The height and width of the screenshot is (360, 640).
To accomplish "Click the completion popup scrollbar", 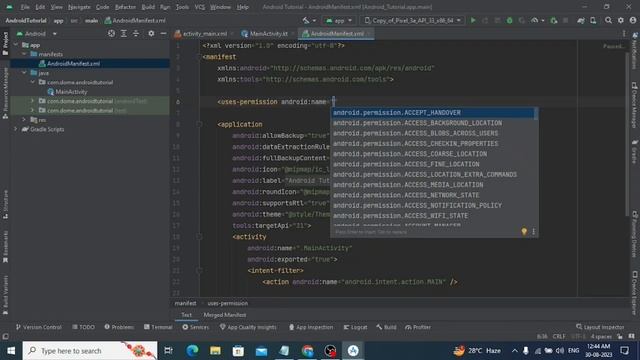I will pos(536,113).
